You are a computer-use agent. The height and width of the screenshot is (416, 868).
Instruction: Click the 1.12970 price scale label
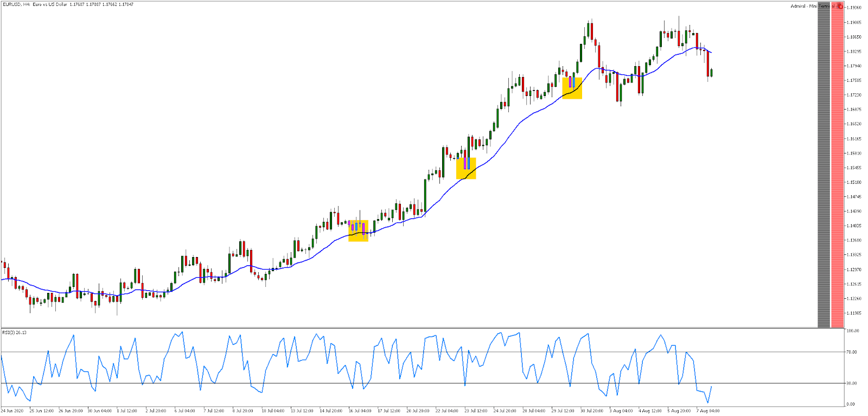point(854,270)
